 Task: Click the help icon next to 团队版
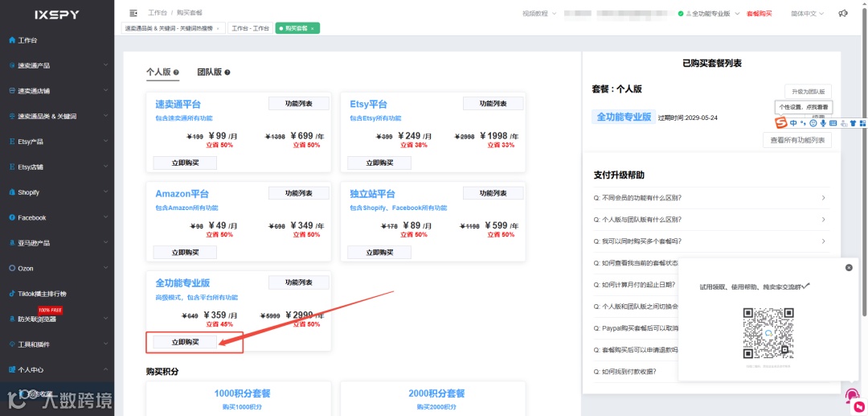click(227, 72)
